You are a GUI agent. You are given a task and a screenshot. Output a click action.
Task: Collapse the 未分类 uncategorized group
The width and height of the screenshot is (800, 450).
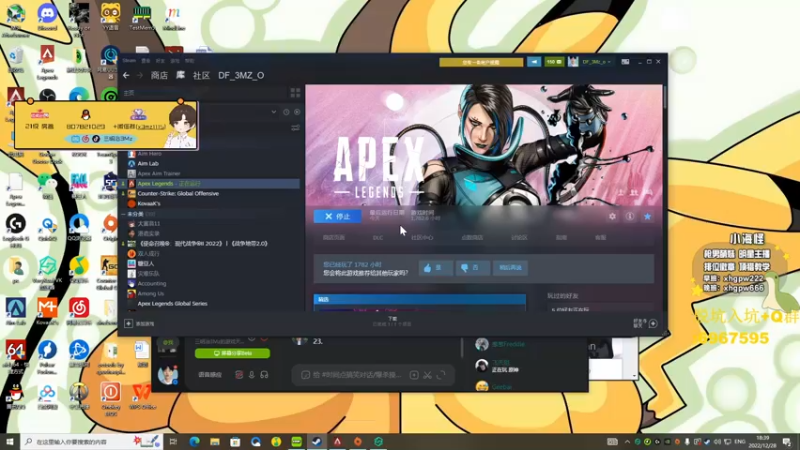coord(123,214)
